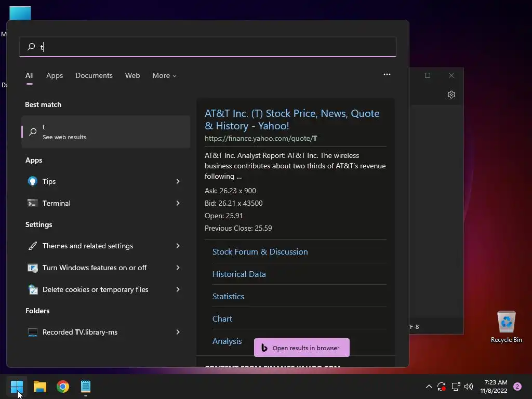Click the Windows Start button in taskbar
This screenshot has width=532, height=399.
coord(17,387)
